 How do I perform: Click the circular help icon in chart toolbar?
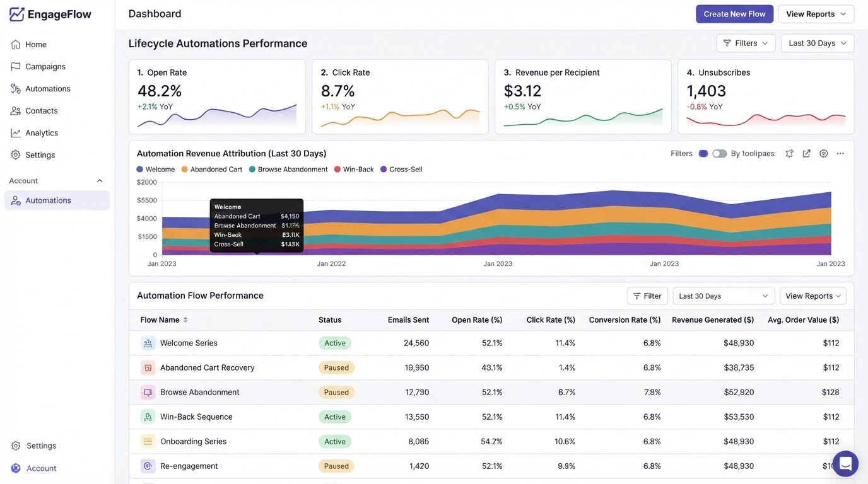pos(823,154)
